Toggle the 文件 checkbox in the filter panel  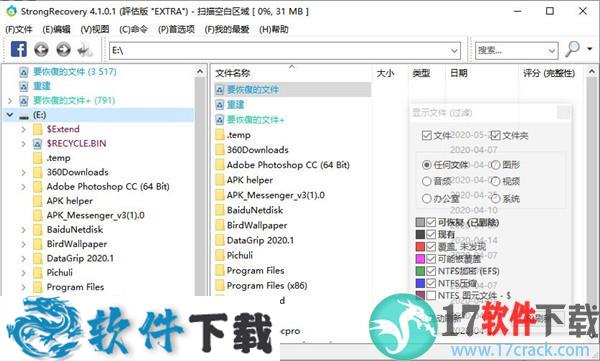(x=426, y=135)
